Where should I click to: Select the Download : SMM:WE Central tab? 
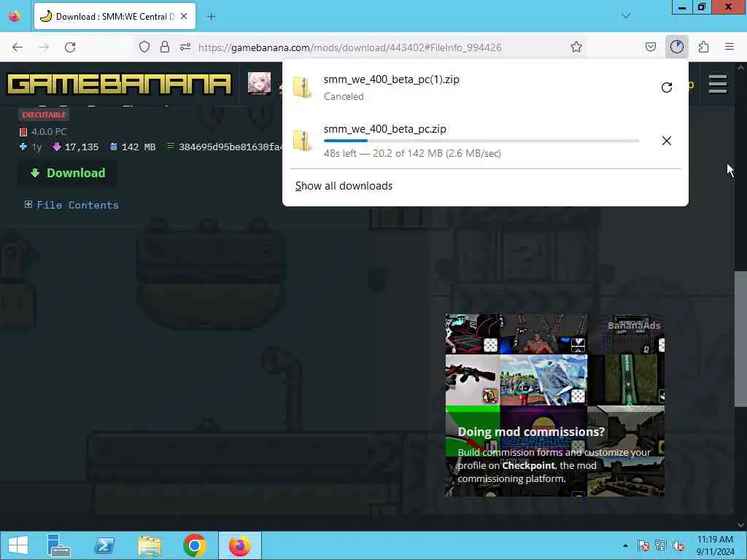coord(115,17)
